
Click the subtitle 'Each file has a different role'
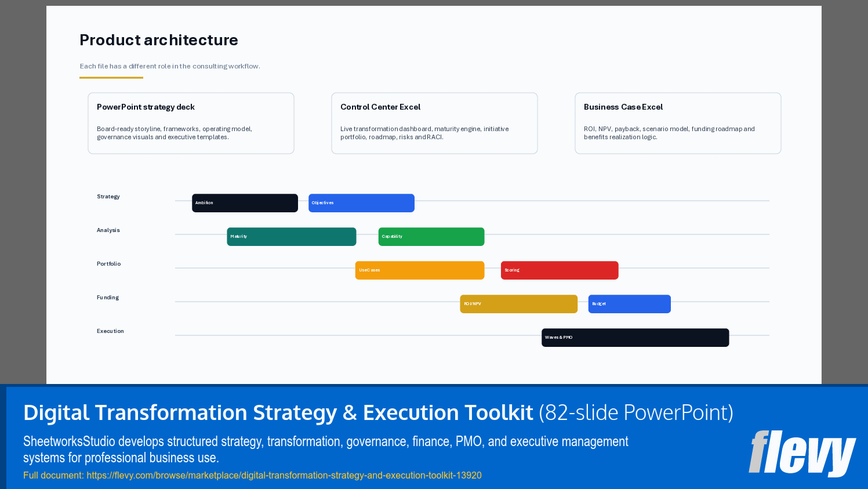pyautogui.click(x=170, y=66)
